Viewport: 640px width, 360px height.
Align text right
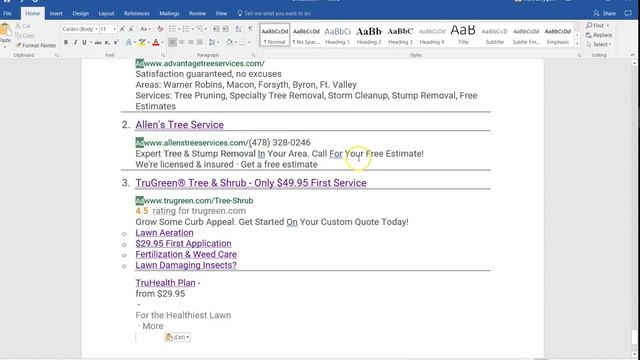[x=191, y=42]
